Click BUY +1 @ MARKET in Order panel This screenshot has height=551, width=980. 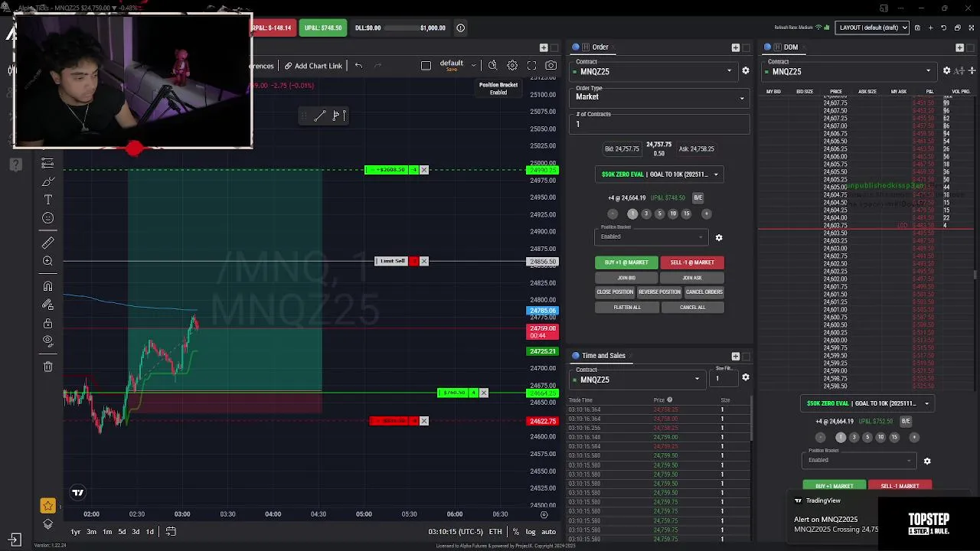point(626,262)
